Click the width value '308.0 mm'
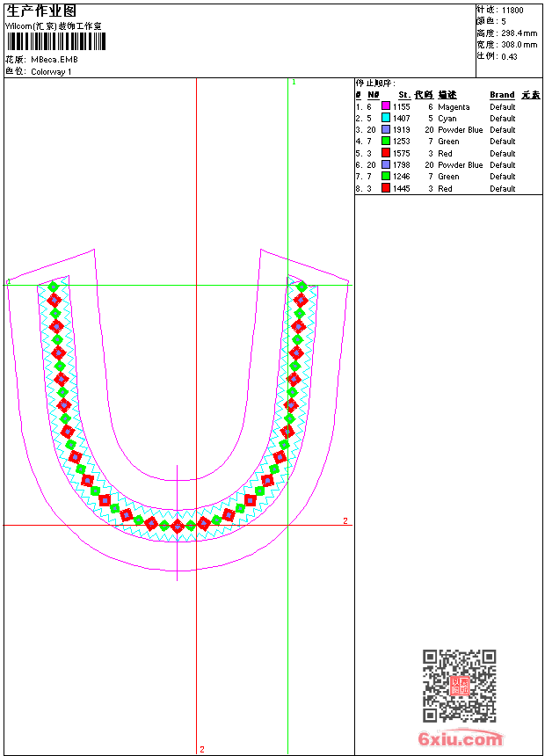Viewport: 545px width, 756px height. 519,45
